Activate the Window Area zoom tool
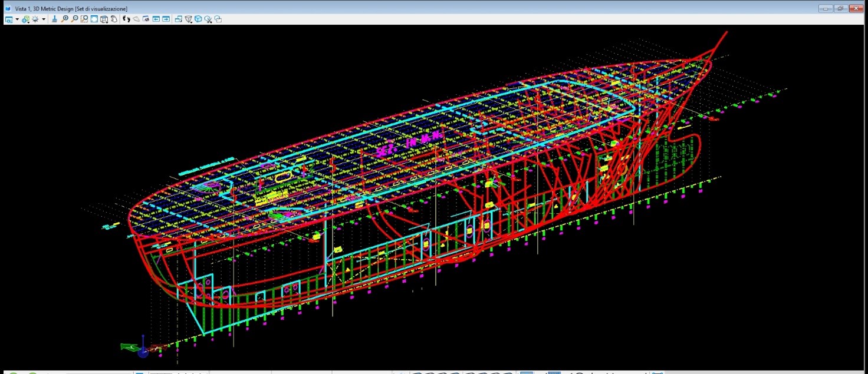Viewport: 868px width, 374px height. [84, 19]
